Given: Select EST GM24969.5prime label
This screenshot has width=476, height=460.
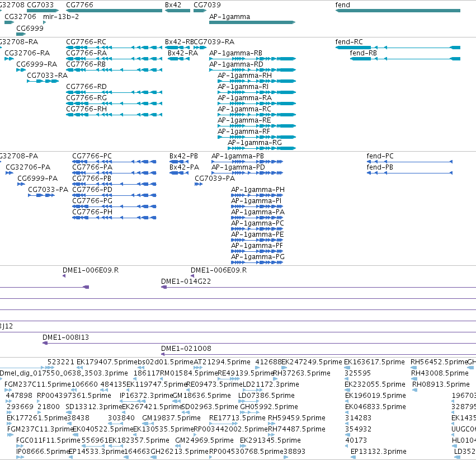Looking at the screenshot, I should [204, 440].
